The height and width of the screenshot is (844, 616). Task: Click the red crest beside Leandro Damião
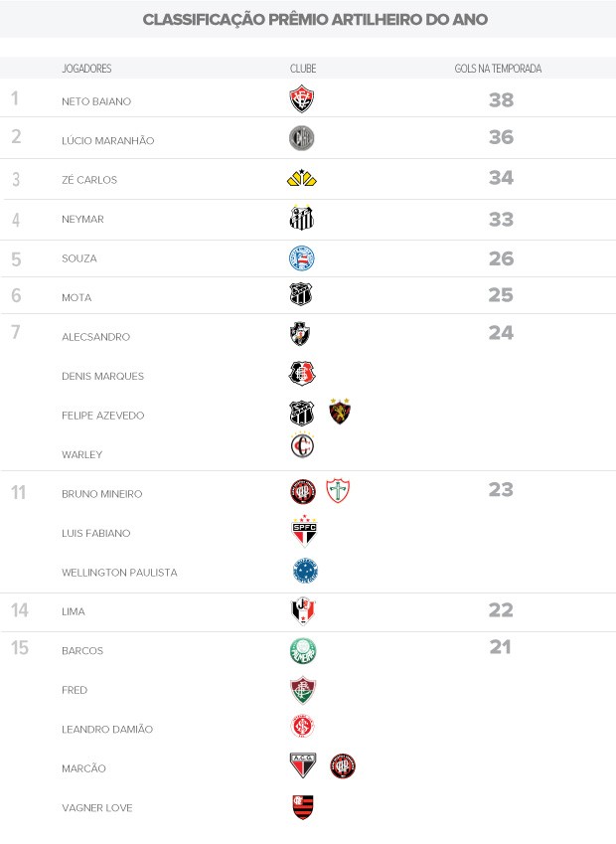coord(303,728)
